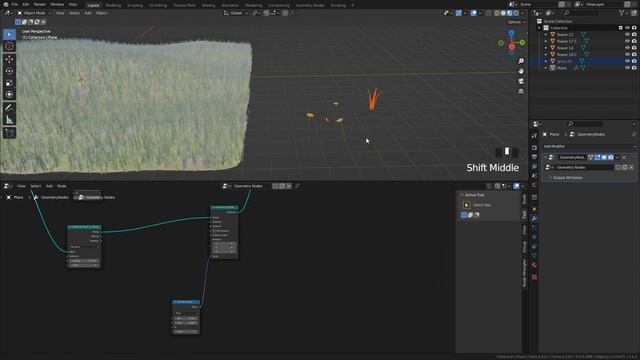
Task: Select the Rotate tool in the viewport toolbar
Action: pos(9,71)
